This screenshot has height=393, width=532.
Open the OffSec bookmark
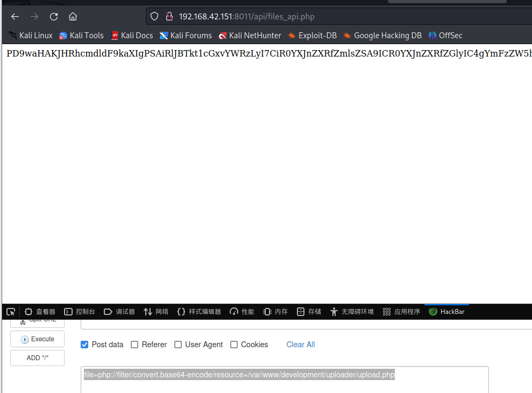[x=445, y=36]
